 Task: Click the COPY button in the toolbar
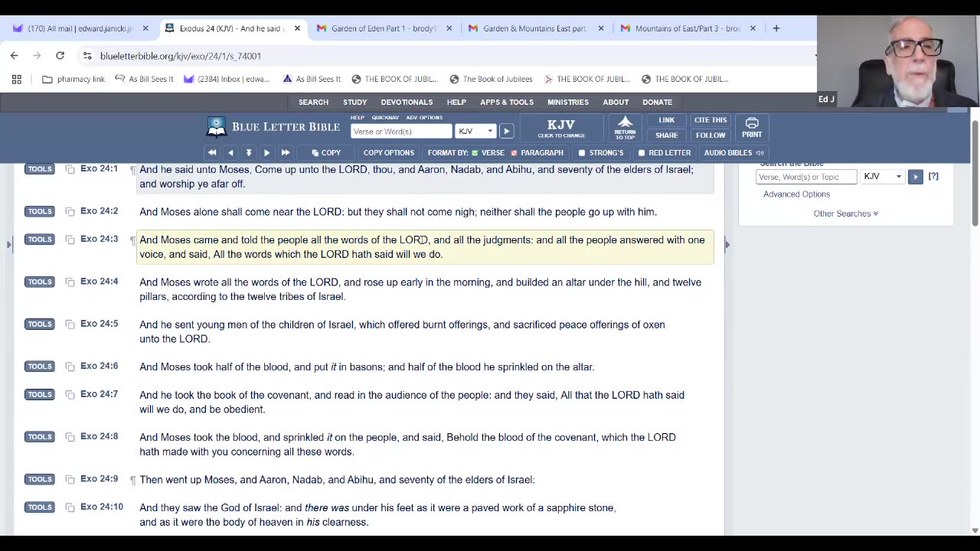click(x=327, y=152)
